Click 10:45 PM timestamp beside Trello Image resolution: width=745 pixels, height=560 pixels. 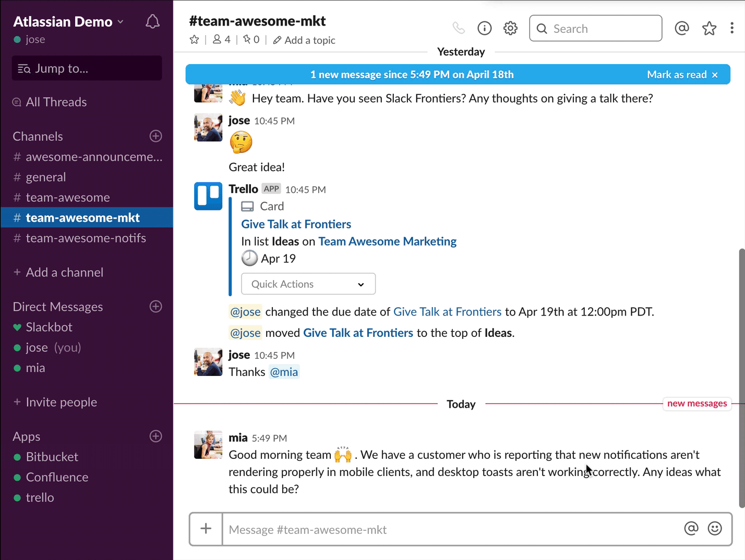[305, 190]
